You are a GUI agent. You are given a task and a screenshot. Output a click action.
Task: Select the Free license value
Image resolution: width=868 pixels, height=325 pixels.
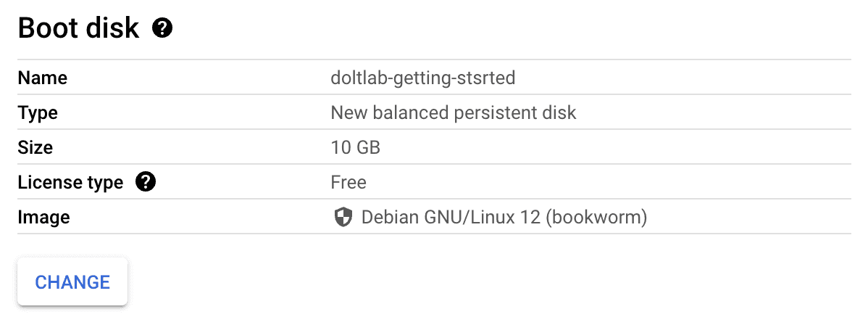[x=349, y=182]
